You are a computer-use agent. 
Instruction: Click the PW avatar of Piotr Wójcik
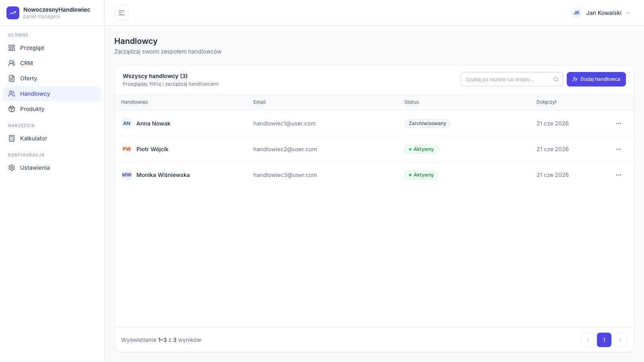tap(127, 149)
